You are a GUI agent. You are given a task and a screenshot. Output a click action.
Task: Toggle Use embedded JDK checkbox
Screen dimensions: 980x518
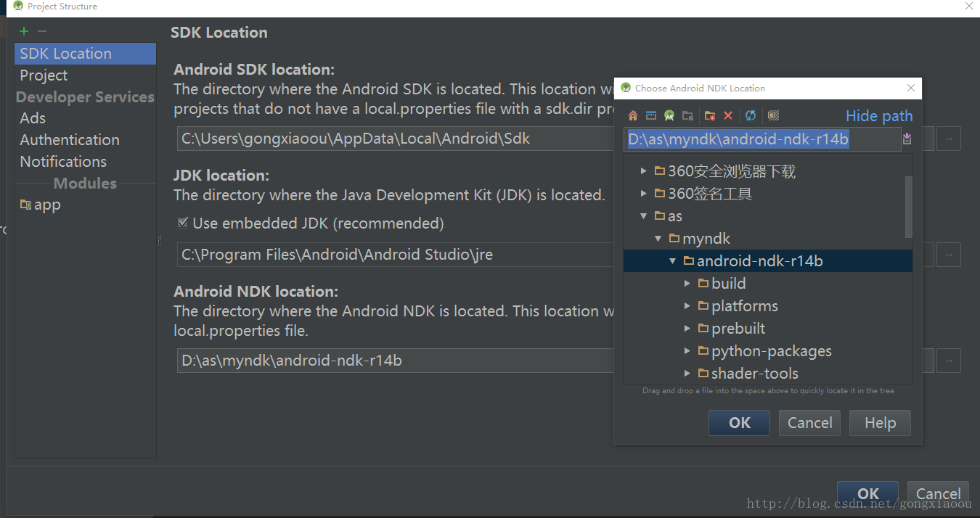(183, 223)
